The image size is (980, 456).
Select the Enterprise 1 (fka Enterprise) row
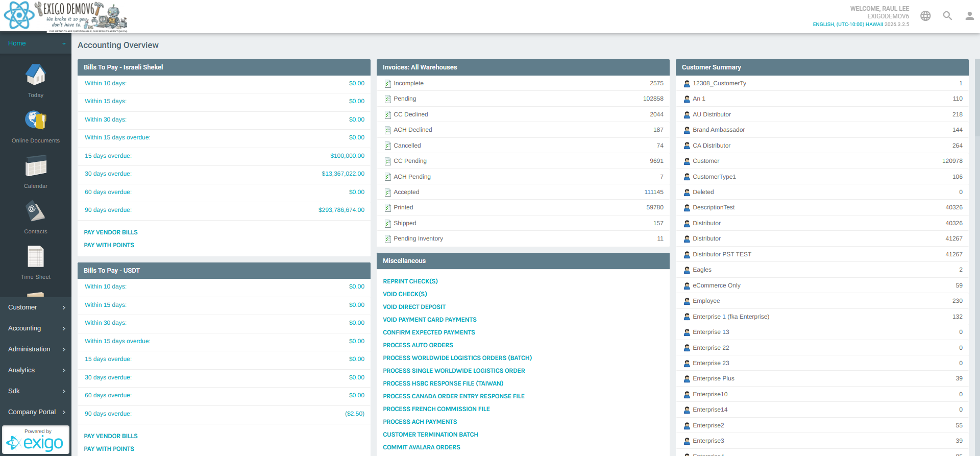point(822,317)
